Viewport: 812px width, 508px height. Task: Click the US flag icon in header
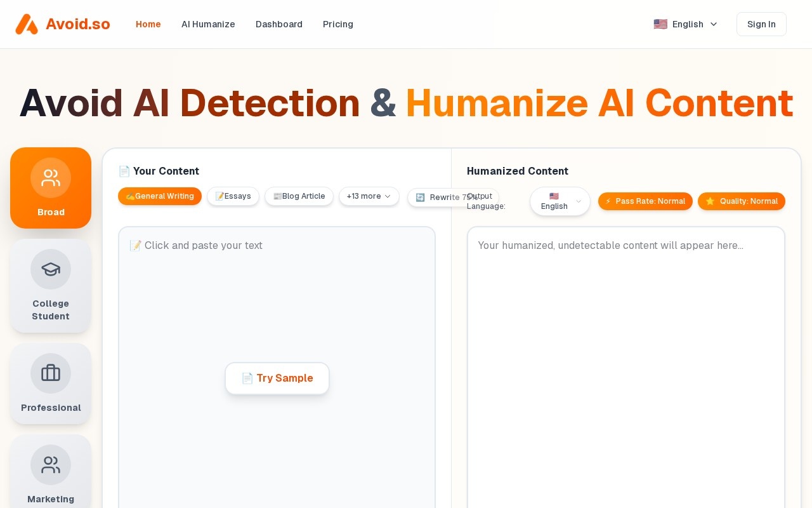[660, 24]
